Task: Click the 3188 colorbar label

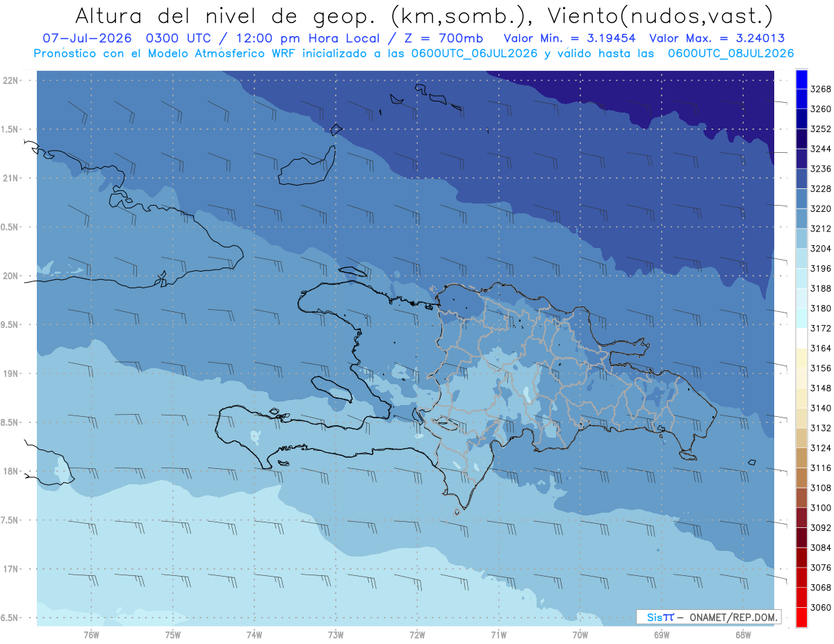Action: pyautogui.click(x=821, y=288)
